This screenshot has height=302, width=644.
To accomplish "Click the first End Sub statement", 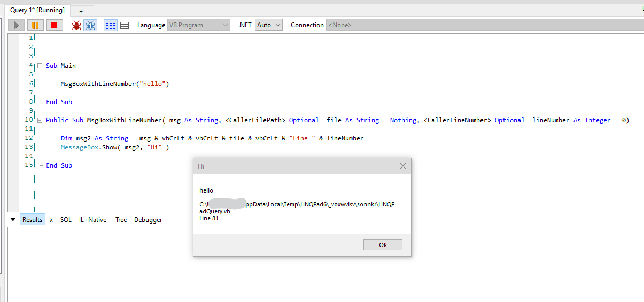I will (59, 102).
